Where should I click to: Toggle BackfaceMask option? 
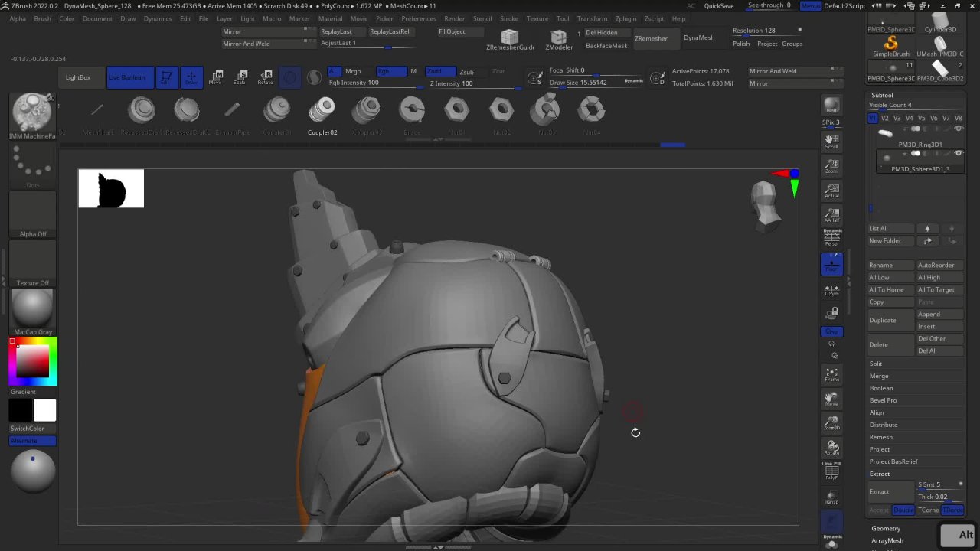pos(606,46)
